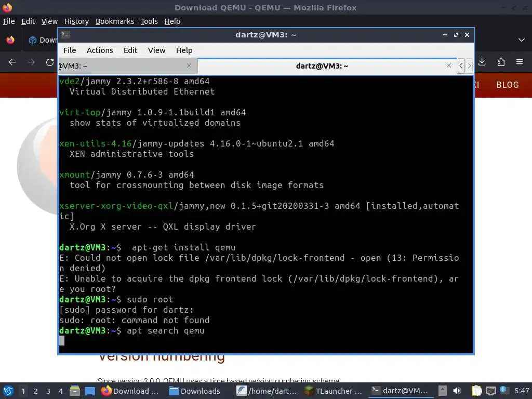The height and width of the screenshot is (399, 532).
Task: Open the terminal Actions menu
Action: click(x=100, y=50)
